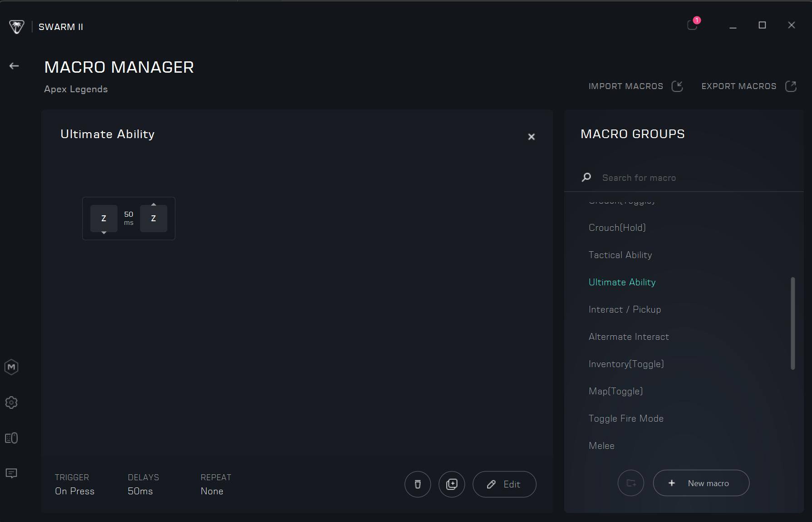Click the Edit macro button
Image resolution: width=812 pixels, height=522 pixels.
pos(504,484)
